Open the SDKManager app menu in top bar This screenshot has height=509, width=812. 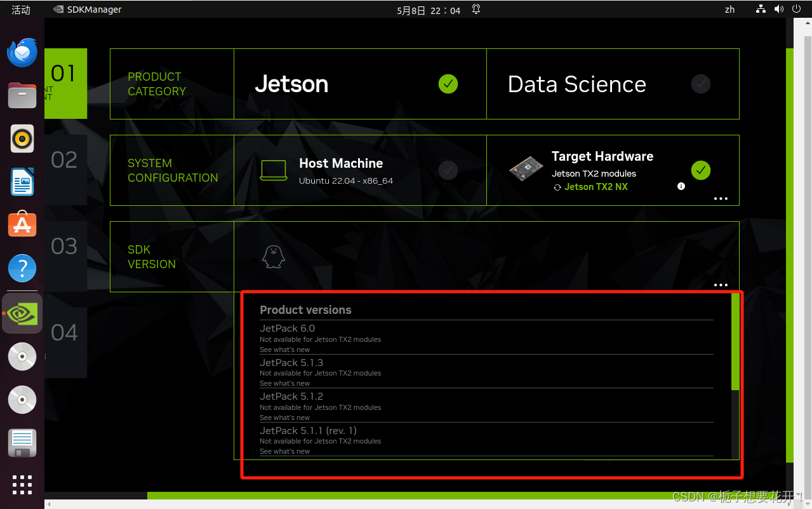pos(88,10)
